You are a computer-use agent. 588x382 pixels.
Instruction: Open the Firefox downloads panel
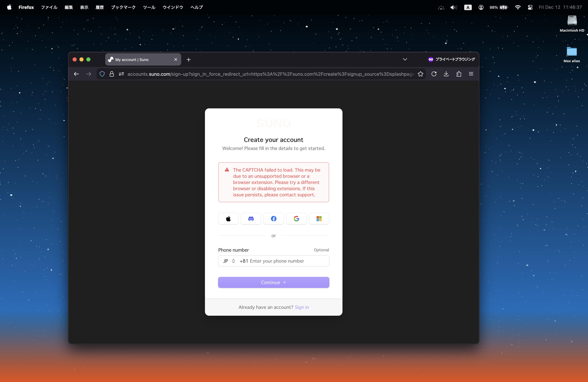tap(446, 74)
